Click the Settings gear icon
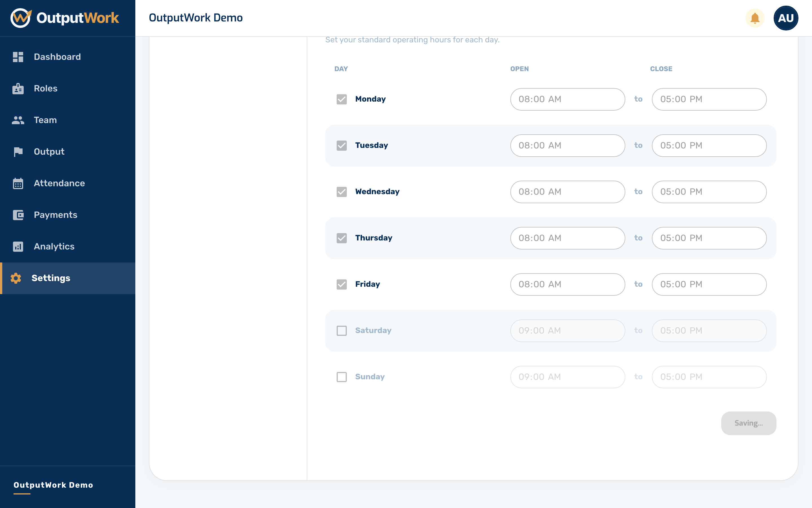The image size is (812, 508). tap(16, 278)
